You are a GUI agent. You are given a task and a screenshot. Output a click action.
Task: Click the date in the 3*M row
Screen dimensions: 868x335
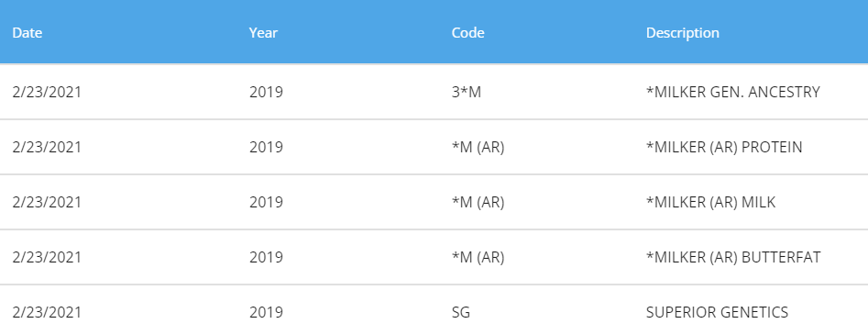pyautogui.click(x=47, y=92)
